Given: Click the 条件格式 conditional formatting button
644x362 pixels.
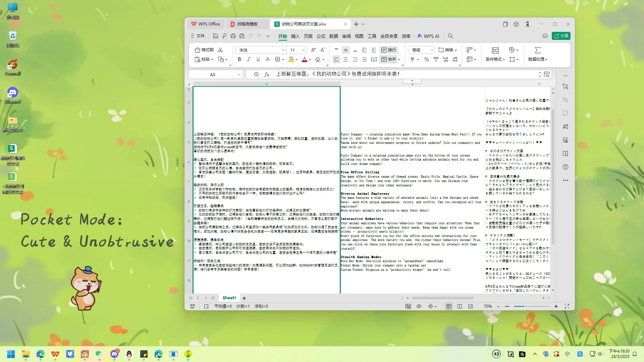Looking at the screenshot, I should click(x=495, y=54).
